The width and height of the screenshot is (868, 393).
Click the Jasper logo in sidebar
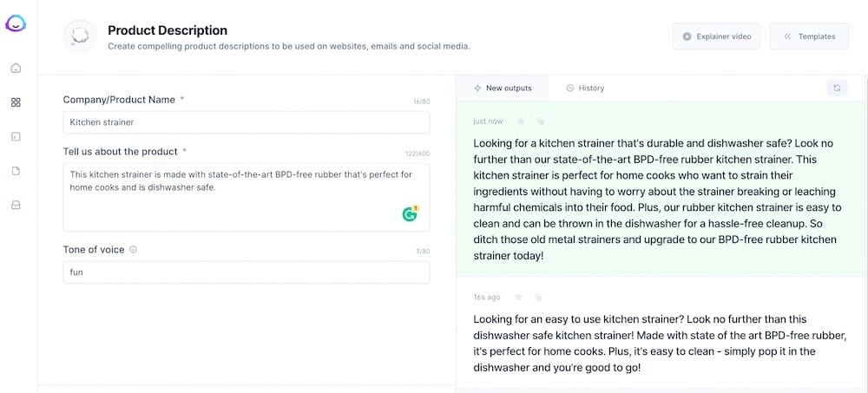click(x=16, y=25)
